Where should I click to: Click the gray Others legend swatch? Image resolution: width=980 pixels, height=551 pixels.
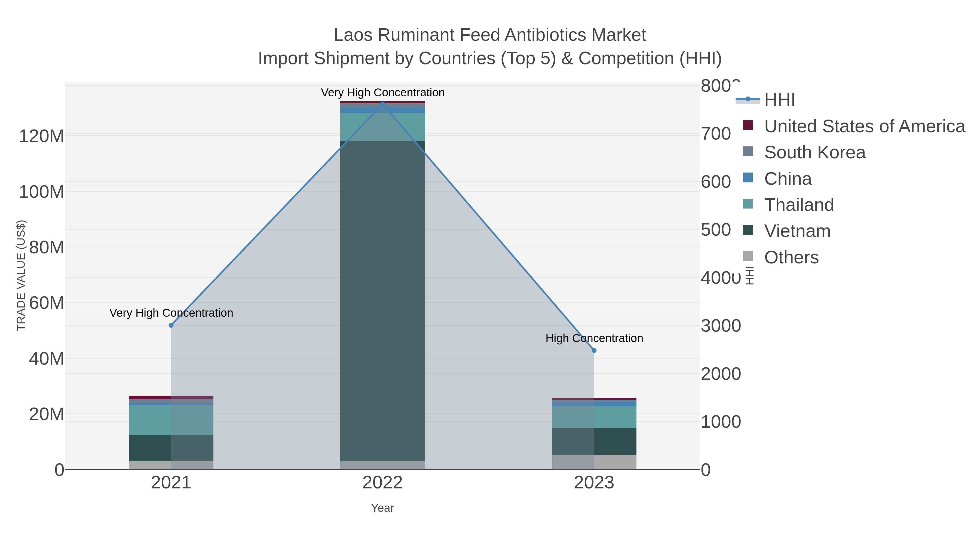[x=748, y=256]
